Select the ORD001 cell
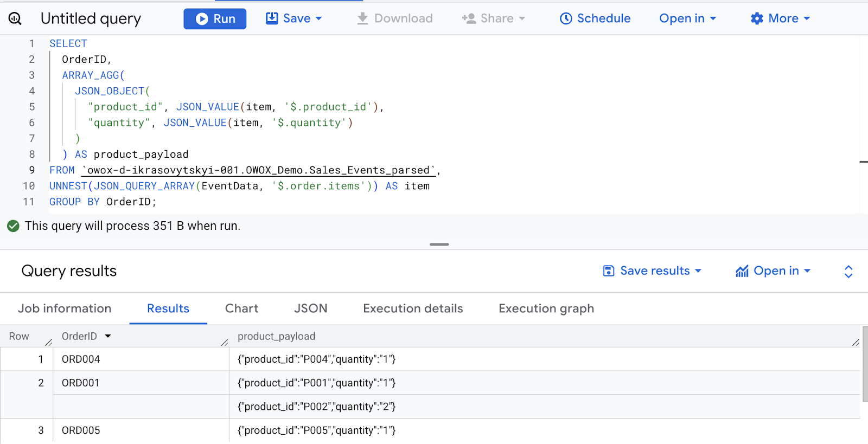 click(141, 383)
